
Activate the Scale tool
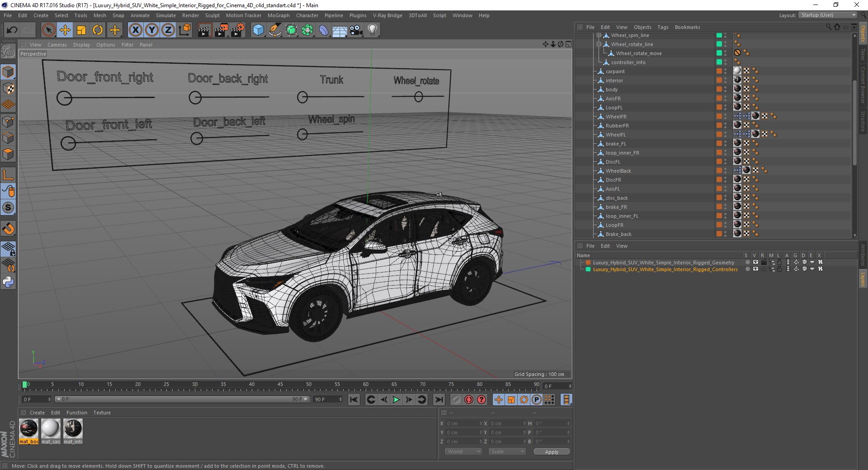click(81, 30)
